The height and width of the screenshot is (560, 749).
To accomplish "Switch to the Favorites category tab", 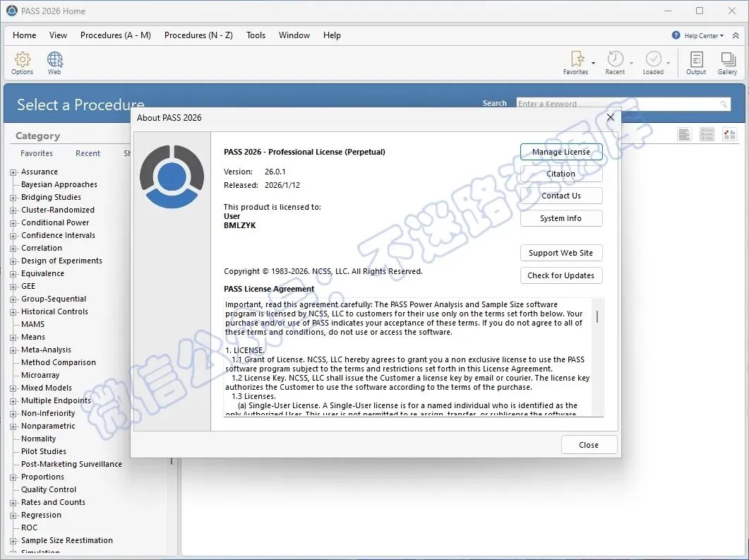I will 37,153.
